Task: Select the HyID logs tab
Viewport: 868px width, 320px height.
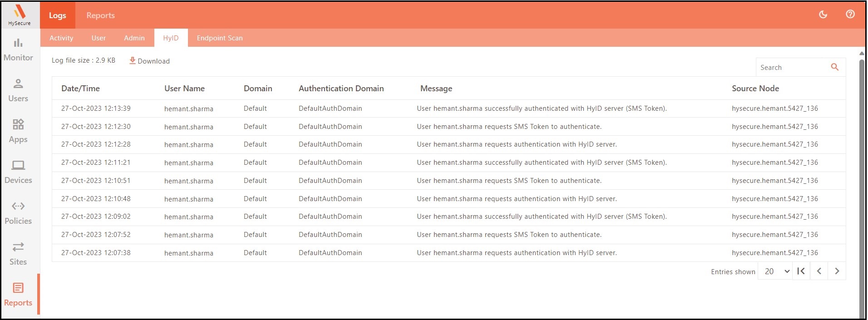Action: point(171,38)
